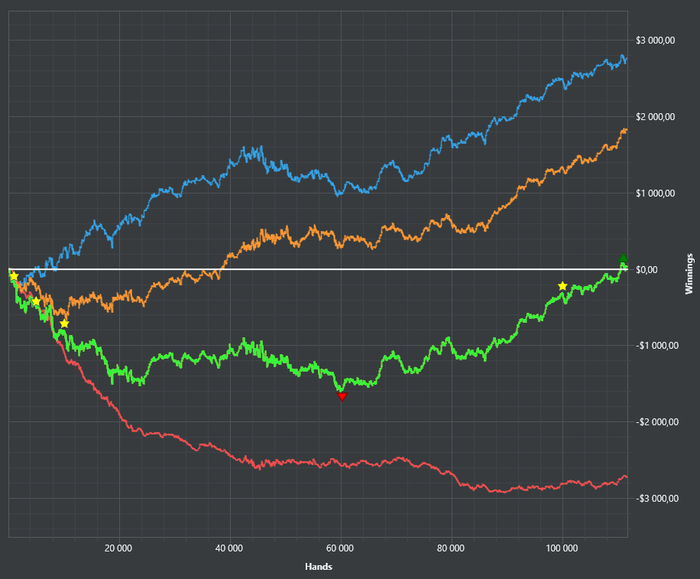Click the -$3 000,00 axis label
The width and height of the screenshot is (700, 579).
pos(655,499)
